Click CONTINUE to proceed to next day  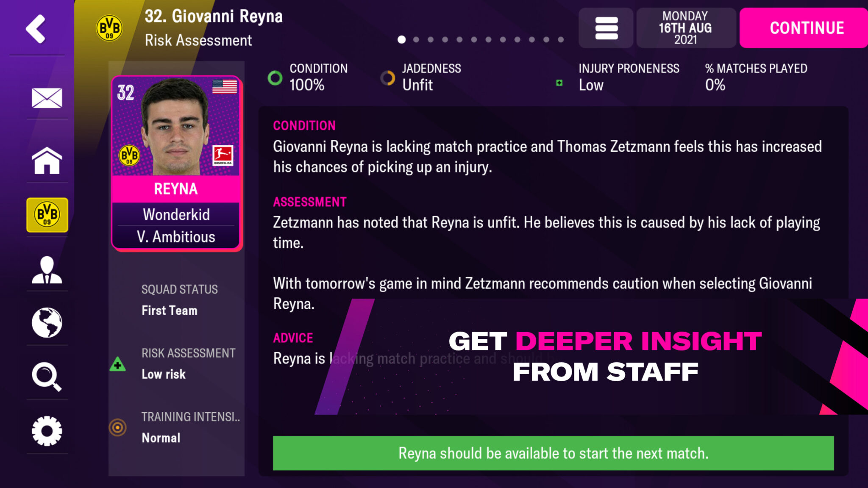click(807, 28)
